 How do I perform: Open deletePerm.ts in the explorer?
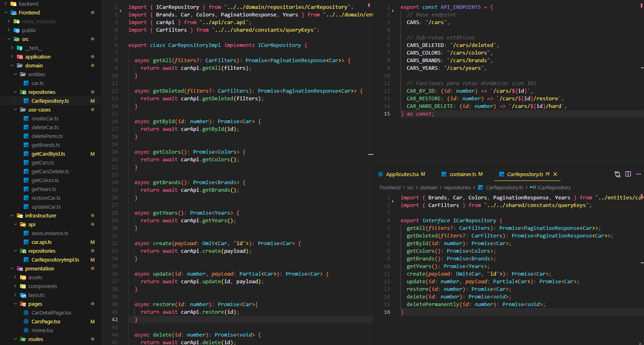pyautogui.click(x=47, y=136)
